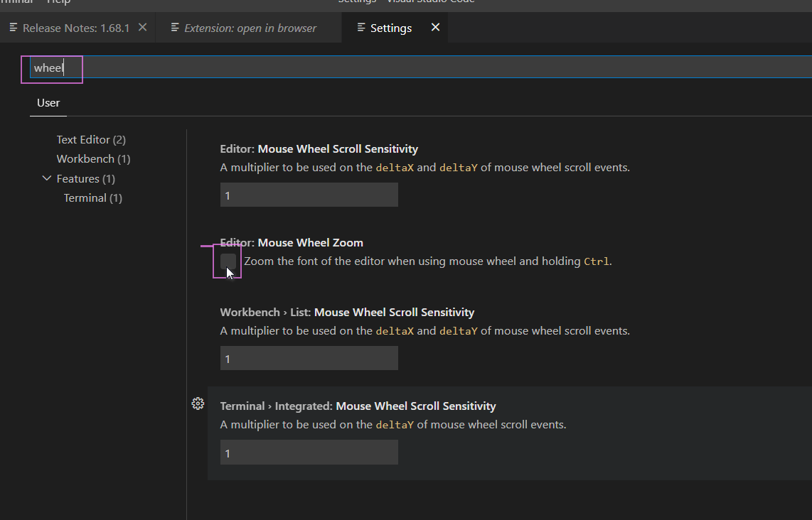Click the Extension tab's preview icon

(175, 28)
